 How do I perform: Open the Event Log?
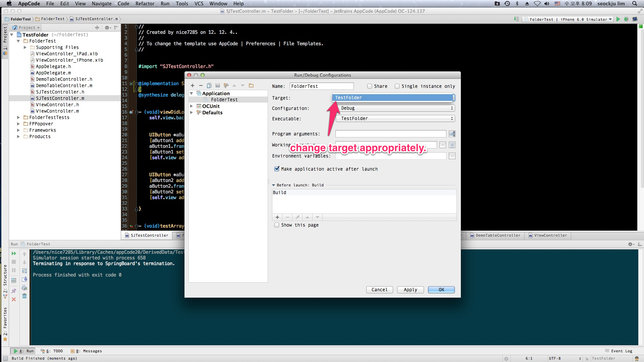[x=619, y=351]
